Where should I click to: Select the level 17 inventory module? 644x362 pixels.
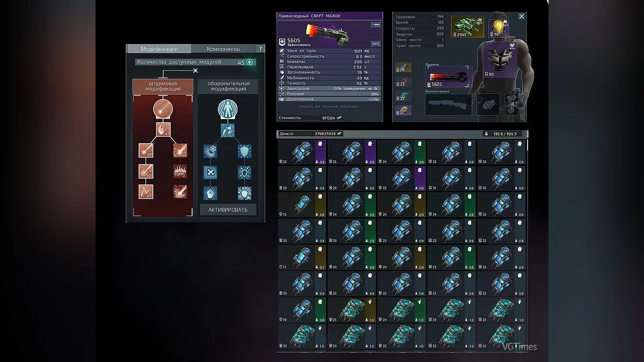[302, 257]
